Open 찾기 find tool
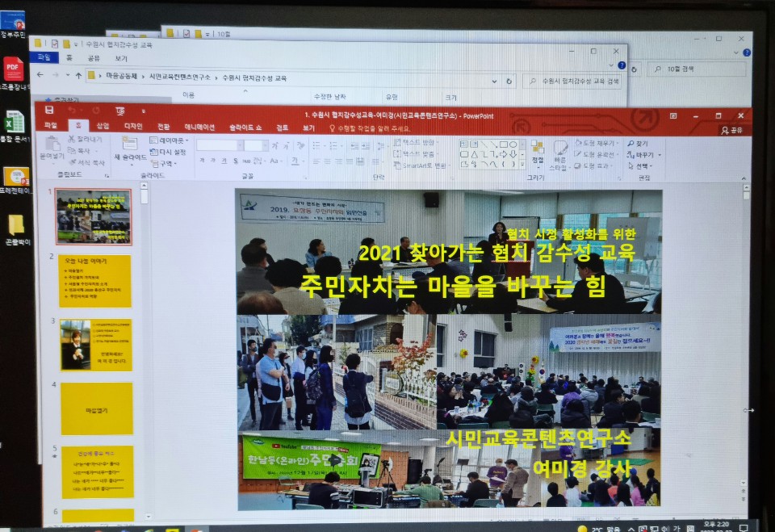The image size is (775, 532). point(638,144)
